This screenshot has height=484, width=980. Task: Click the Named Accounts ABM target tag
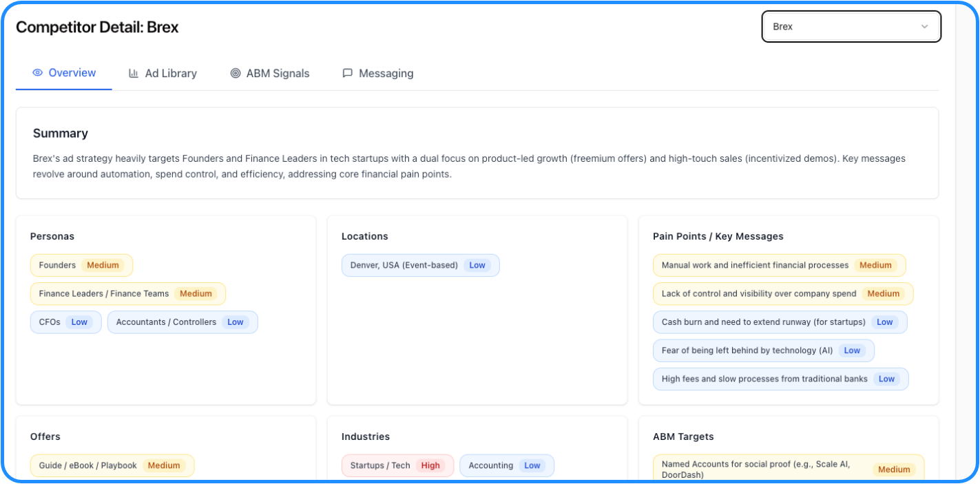click(788, 469)
